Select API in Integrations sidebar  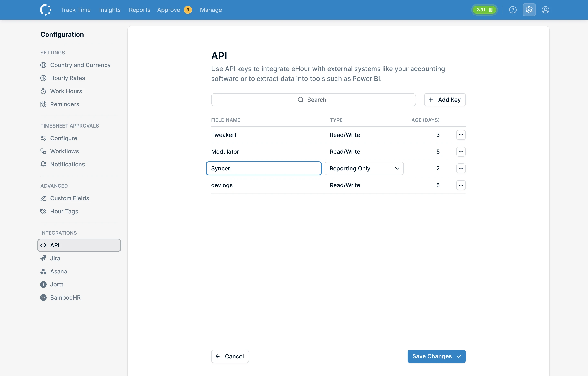(79, 245)
